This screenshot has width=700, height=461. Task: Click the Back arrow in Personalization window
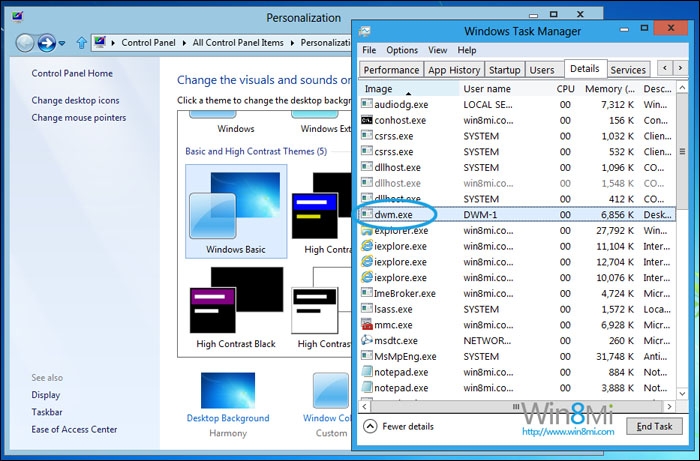[25, 43]
